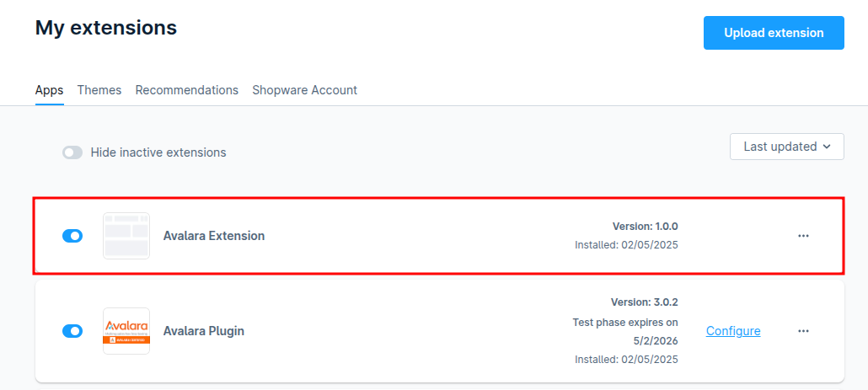Screen dimensions: 868x390
Task: Click the Hide inactive extensions label
Action: coord(158,152)
